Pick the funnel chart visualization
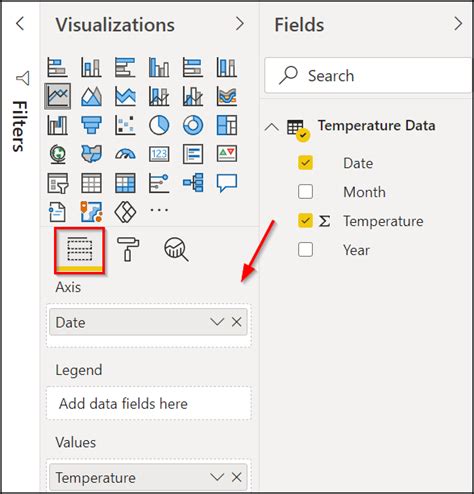474x494 pixels. click(91, 125)
